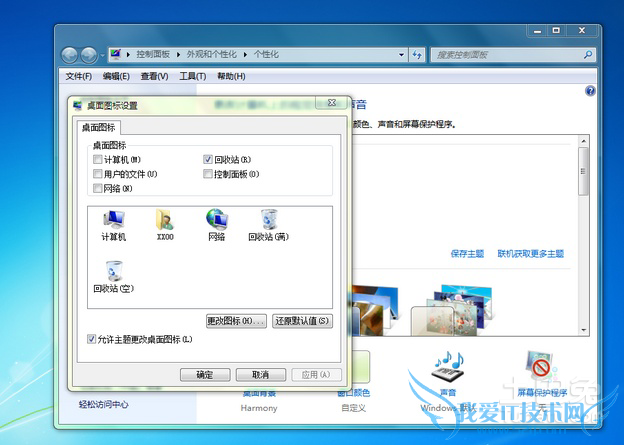Enable the 网络(N) checkbox
This screenshot has width=624, height=445.
click(x=98, y=188)
